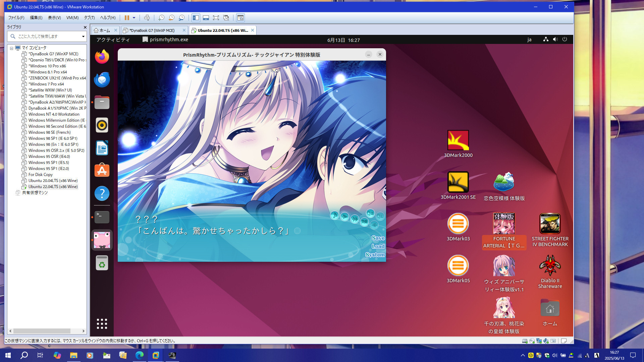Take a snapshot of this virtual machine

pos(161,18)
